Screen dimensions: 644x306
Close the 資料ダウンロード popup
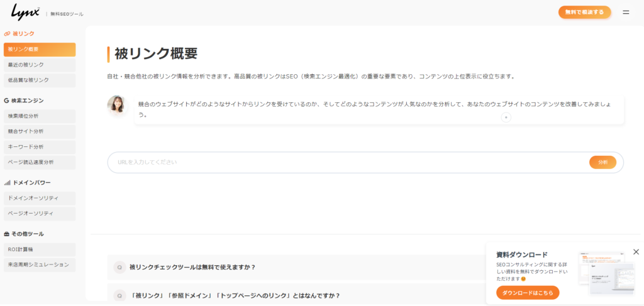click(x=636, y=252)
